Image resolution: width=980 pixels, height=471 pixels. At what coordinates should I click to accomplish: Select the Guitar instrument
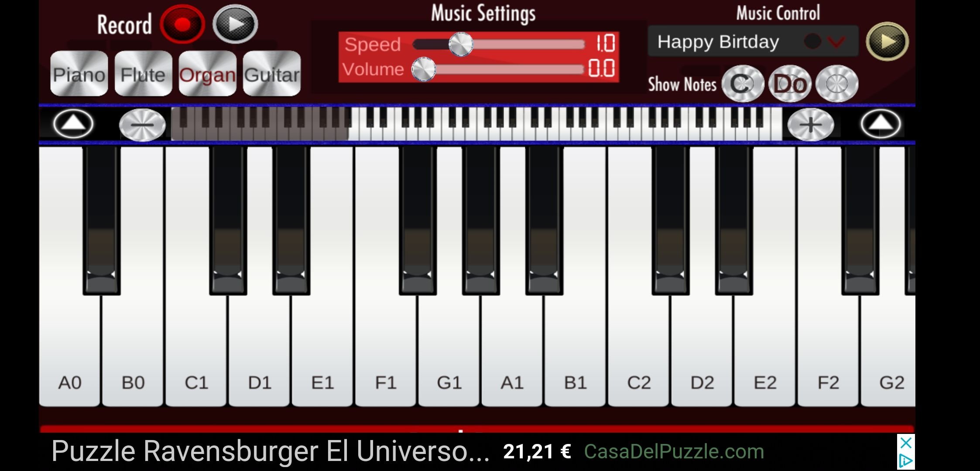click(273, 74)
